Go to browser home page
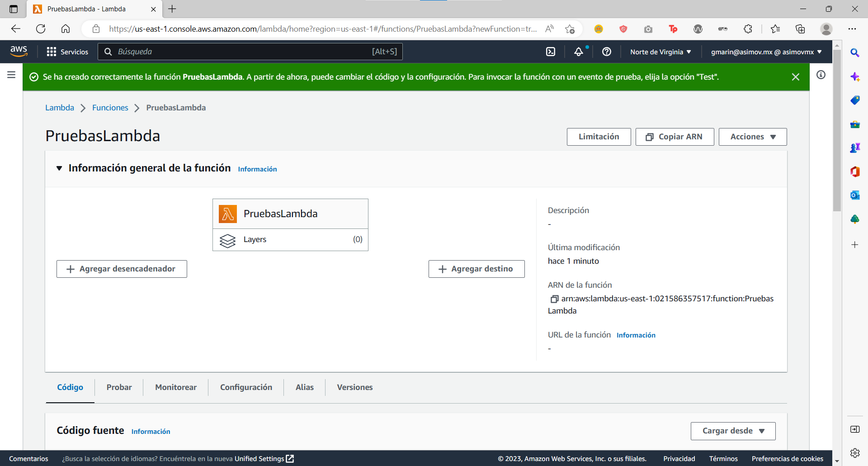 tap(66, 29)
